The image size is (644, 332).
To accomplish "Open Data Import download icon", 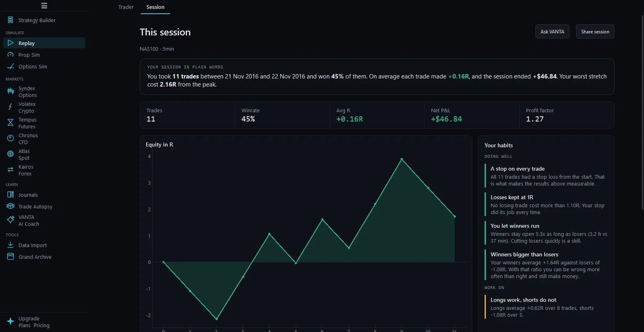I will coord(10,245).
